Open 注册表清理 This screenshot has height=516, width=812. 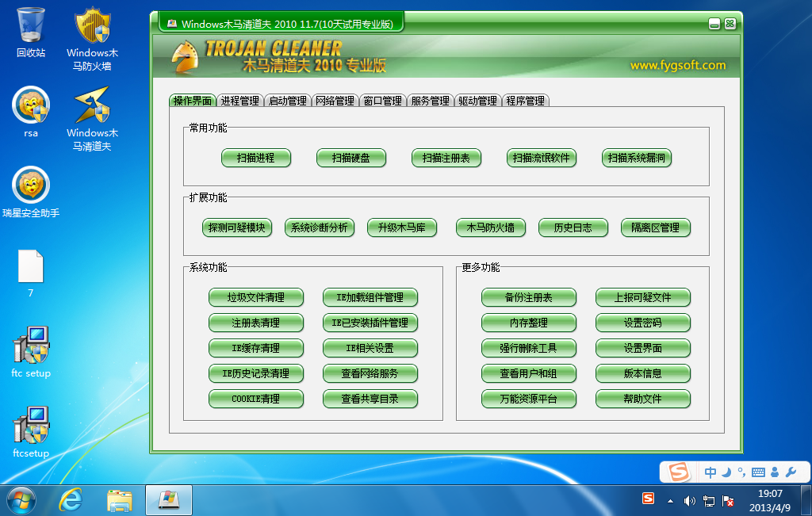256,323
